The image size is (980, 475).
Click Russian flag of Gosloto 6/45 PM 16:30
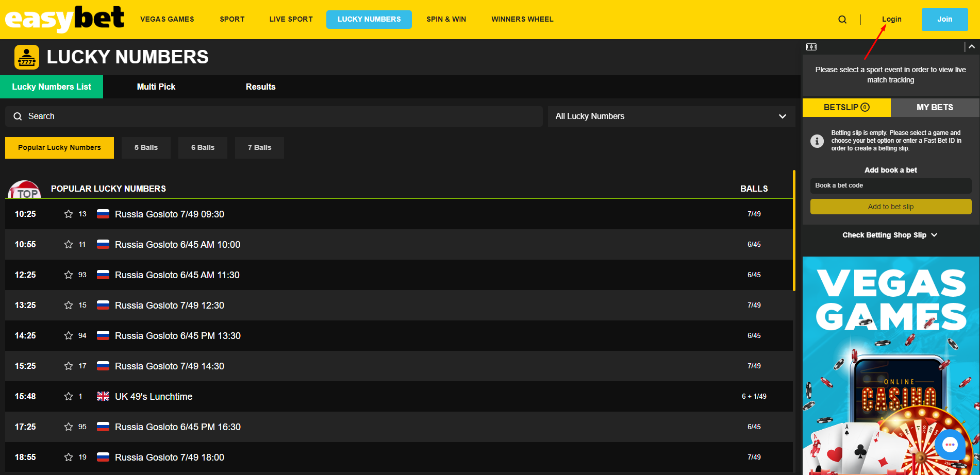pyautogui.click(x=103, y=427)
